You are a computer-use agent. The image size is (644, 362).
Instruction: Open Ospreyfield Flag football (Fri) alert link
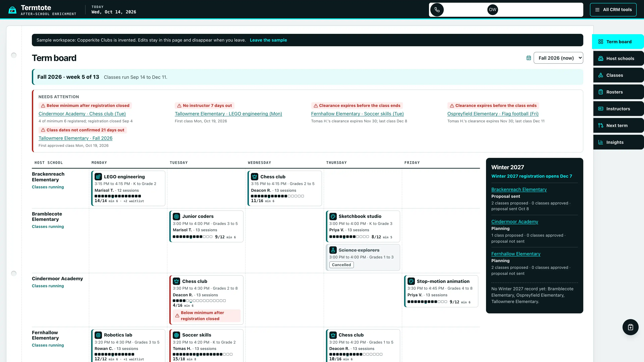click(x=493, y=114)
